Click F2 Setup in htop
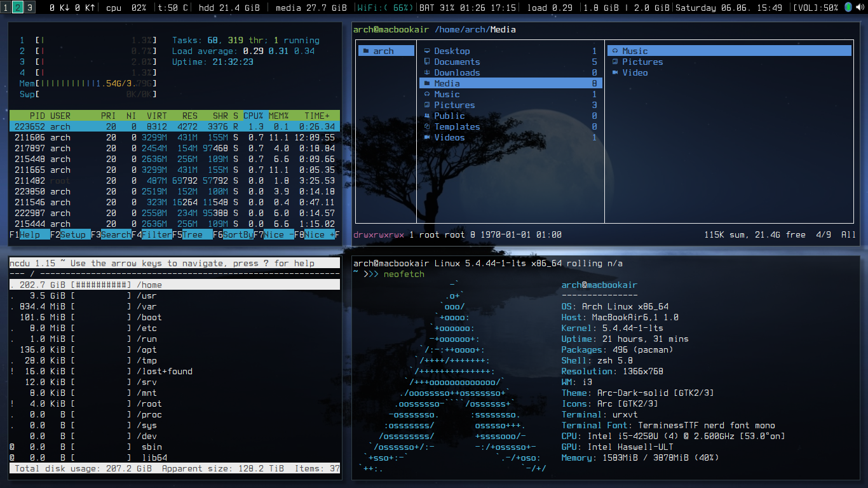Screen dimensions: 868x488 pos(70,234)
